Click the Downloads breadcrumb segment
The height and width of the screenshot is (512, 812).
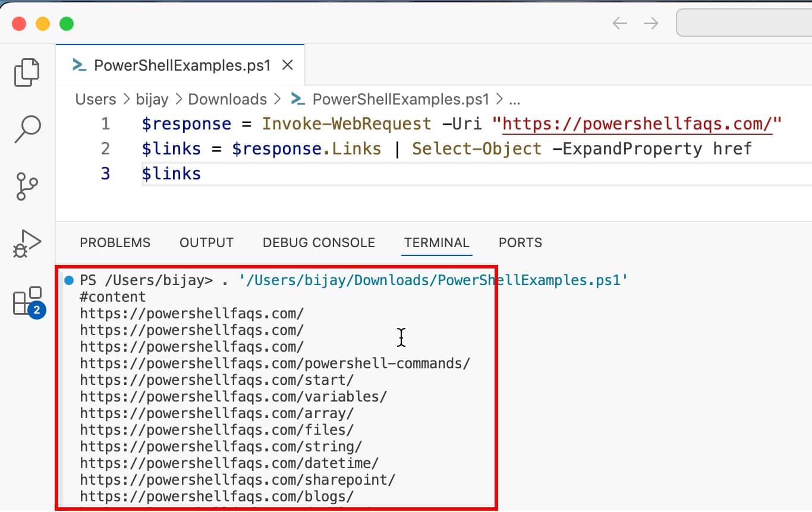tap(228, 99)
